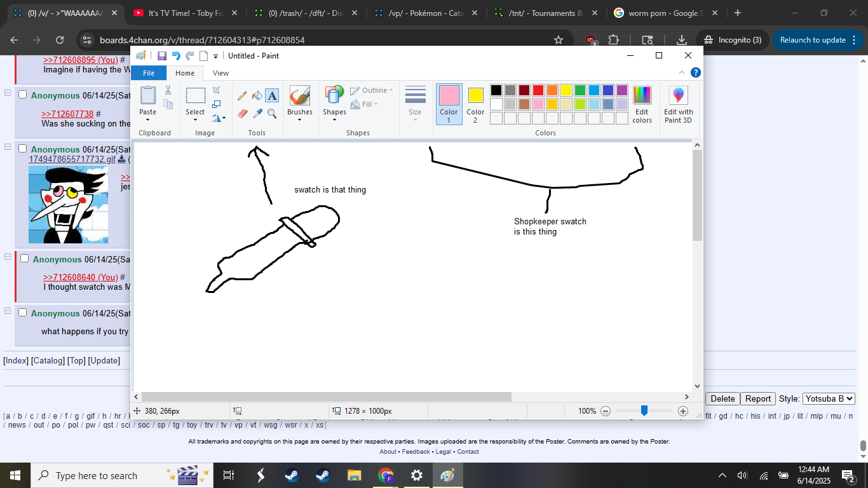The width and height of the screenshot is (868, 488).
Task: Click the Report button on 4chan page
Action: click(x=757, y=398)
